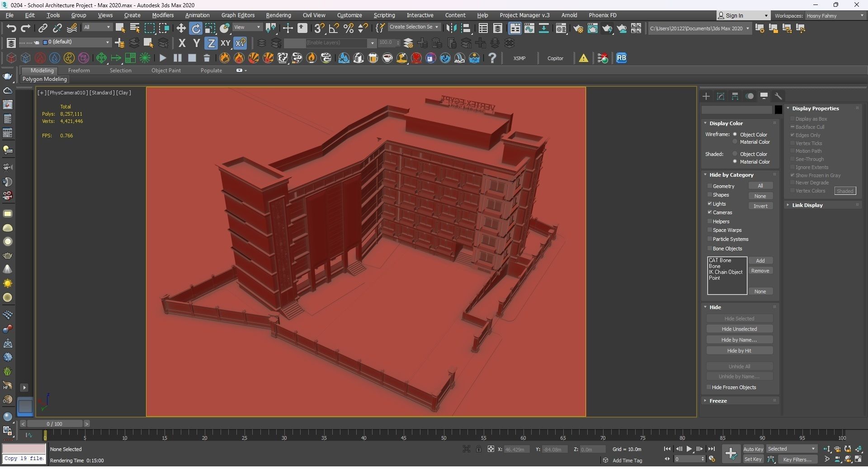The width and height of the screenshot is (868, 470).
Task: Open the Graph Editors menu
Action: [238, 15]
